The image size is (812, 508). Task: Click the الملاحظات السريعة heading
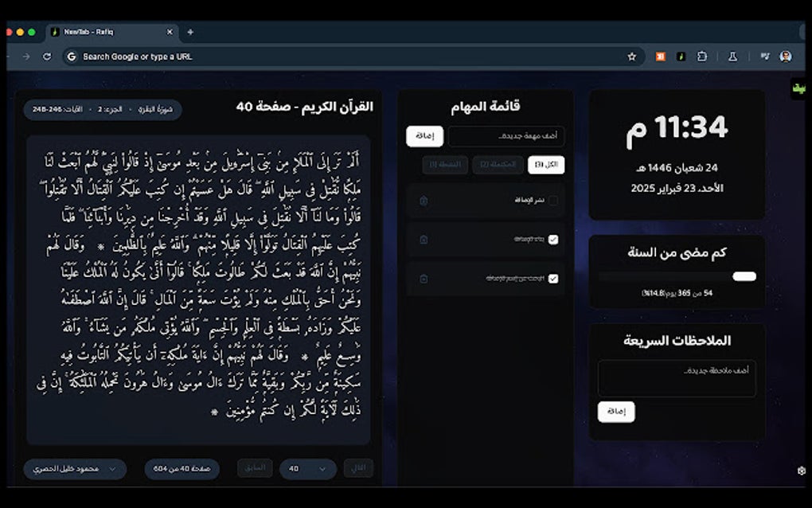click(x=677, y=341)
